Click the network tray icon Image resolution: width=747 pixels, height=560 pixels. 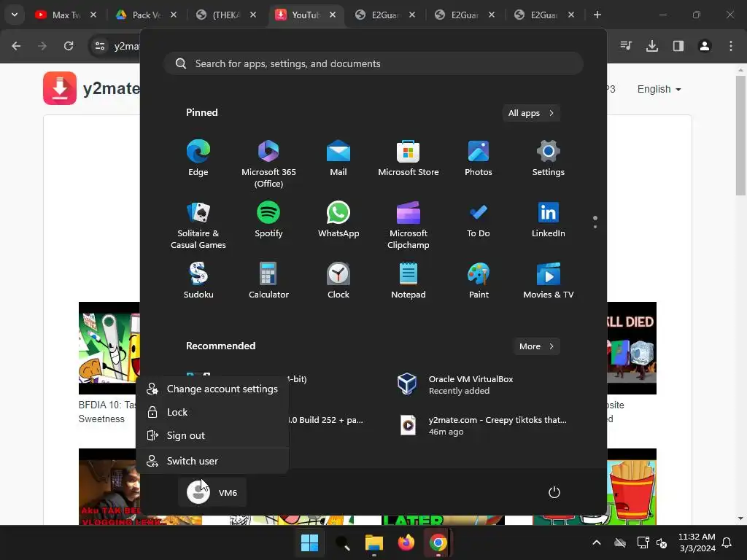coord(643,542)
